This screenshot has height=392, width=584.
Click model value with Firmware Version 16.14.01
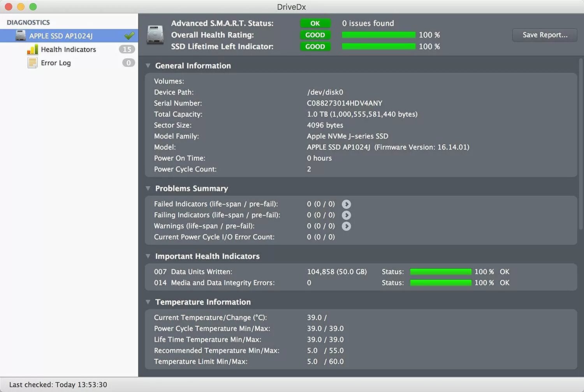[x=388, y=147]
